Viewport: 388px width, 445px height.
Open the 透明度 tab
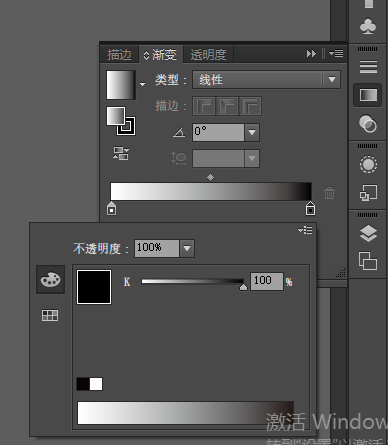click(208, 54)
